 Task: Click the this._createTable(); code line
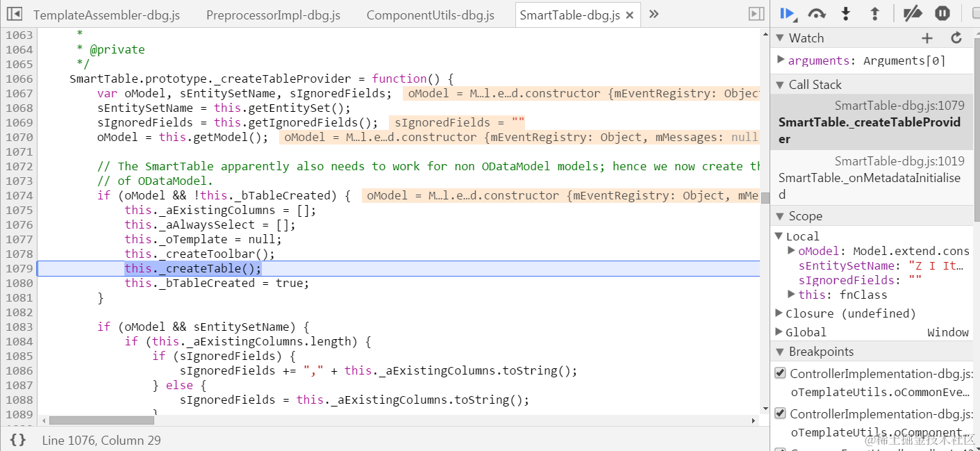pos(193,268)
